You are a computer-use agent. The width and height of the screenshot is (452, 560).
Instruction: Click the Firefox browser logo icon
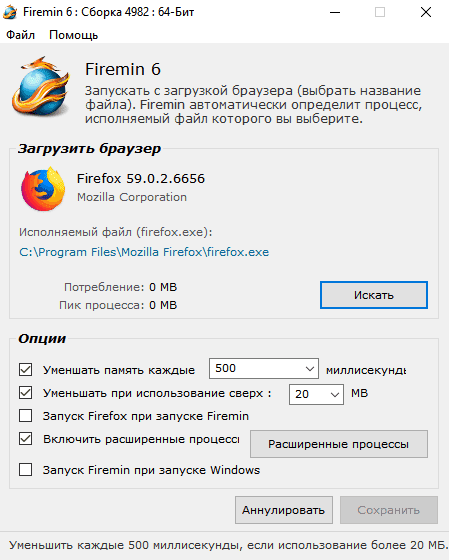pyautogui.click(x=43, y=189)
